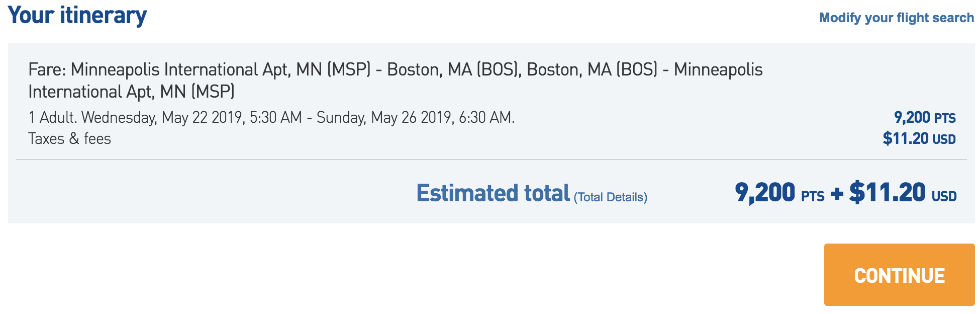
Task: Click the 5:30 AM departure time
Action: pyautogui.click(x=275, y=117)
